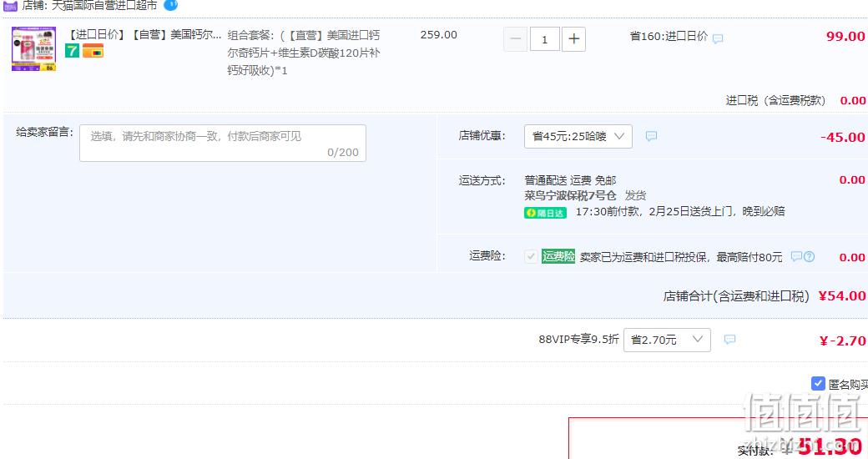
Task: Open the product thumbnail image
Action: click(x=33, y=48)
